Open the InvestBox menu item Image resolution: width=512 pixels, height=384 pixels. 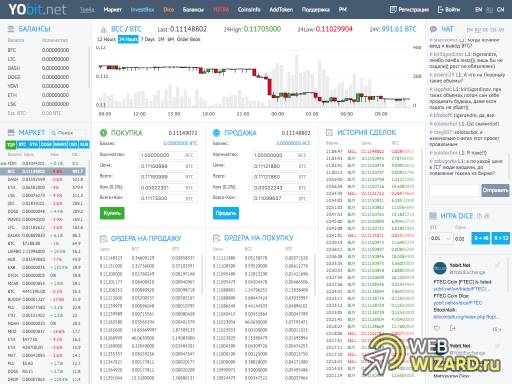(x=142, y=10)
